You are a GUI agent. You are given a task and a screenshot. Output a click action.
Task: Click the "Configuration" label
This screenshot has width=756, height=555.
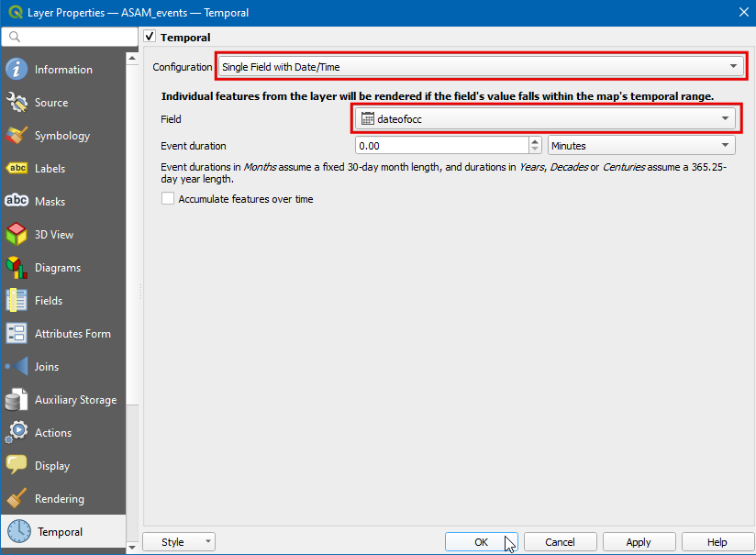tap(183, 67)
